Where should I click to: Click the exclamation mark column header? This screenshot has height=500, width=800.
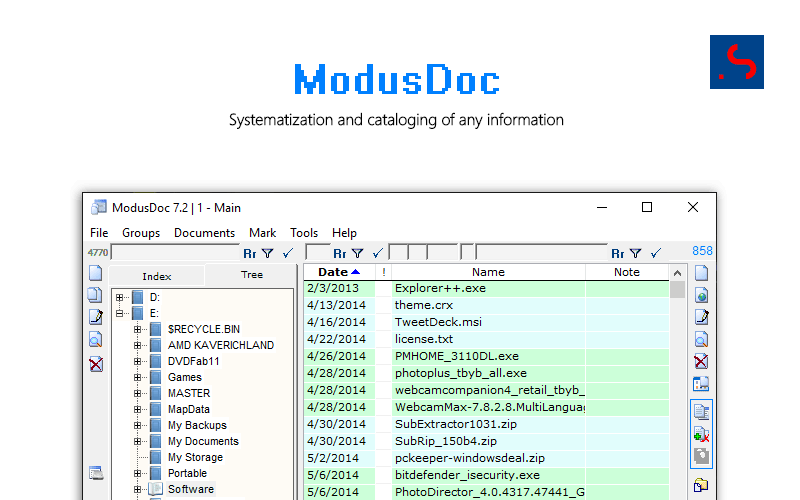384,272
